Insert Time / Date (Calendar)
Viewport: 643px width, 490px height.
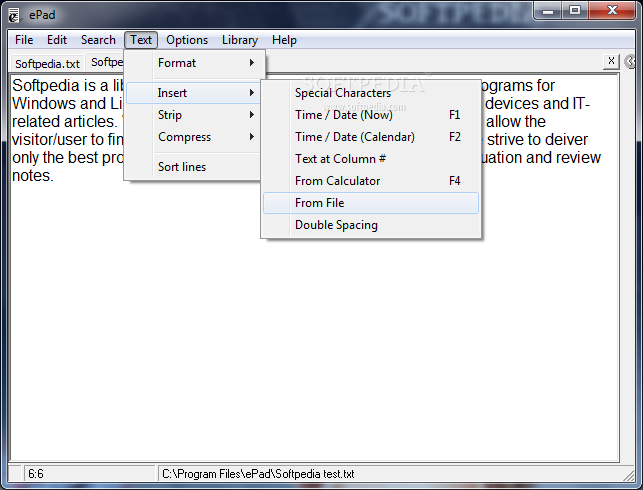371,137
